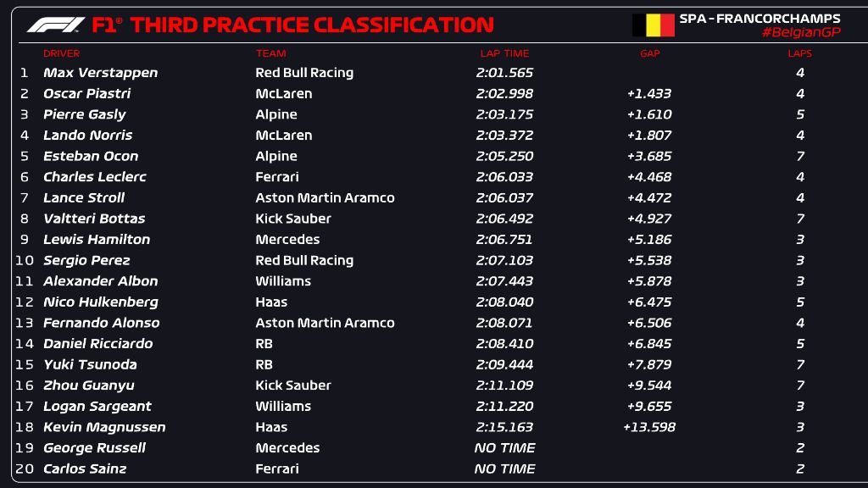Select Oscar Piastri driver name
The width and height of the screenshot is (868, 488).
click(86, 94)
